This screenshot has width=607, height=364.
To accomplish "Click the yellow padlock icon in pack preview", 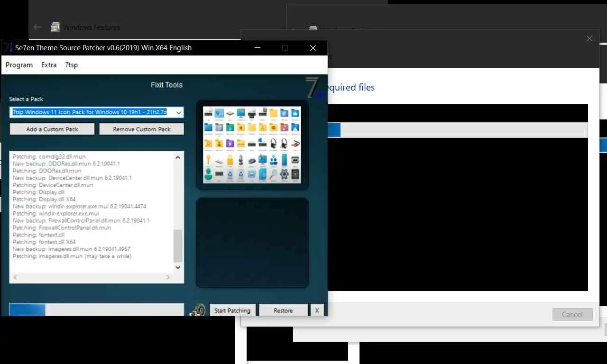I will (x=230, y=160).
